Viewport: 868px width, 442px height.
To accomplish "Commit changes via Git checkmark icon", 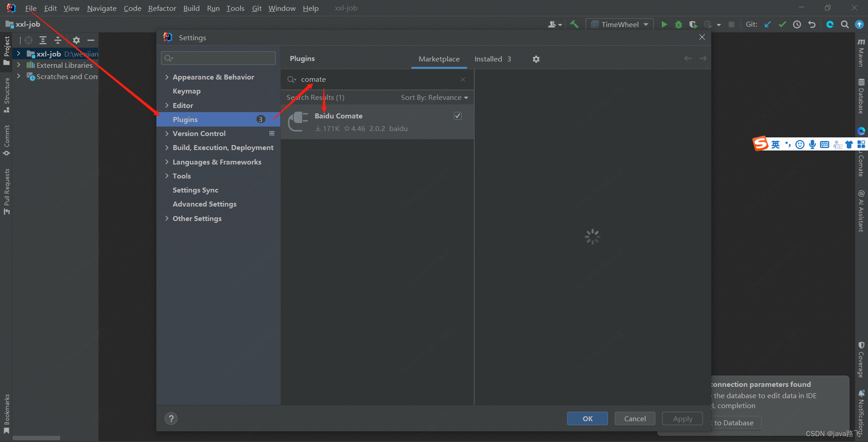I will 782,24.
